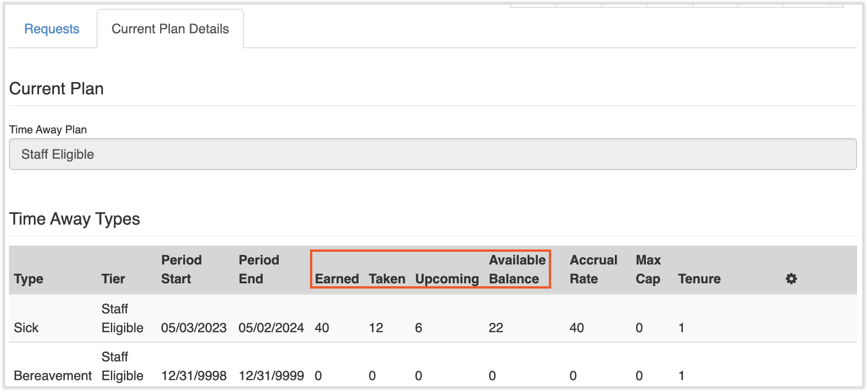Image resolution: width=868 pixels, height=392 pixels.
Task: Click the Earned column header
Action: [337, 279]
